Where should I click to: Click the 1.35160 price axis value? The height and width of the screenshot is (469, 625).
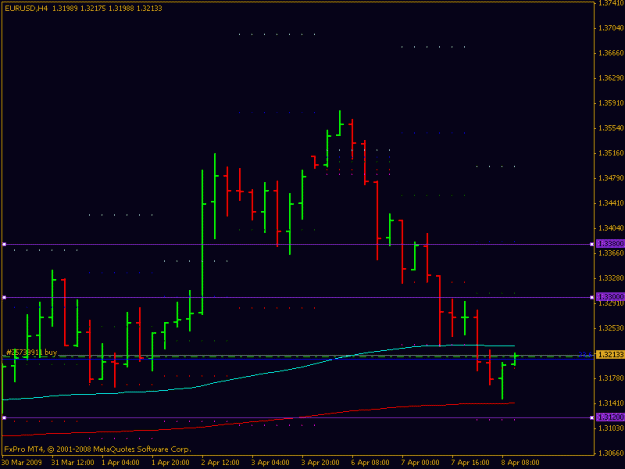pos(611,153)
